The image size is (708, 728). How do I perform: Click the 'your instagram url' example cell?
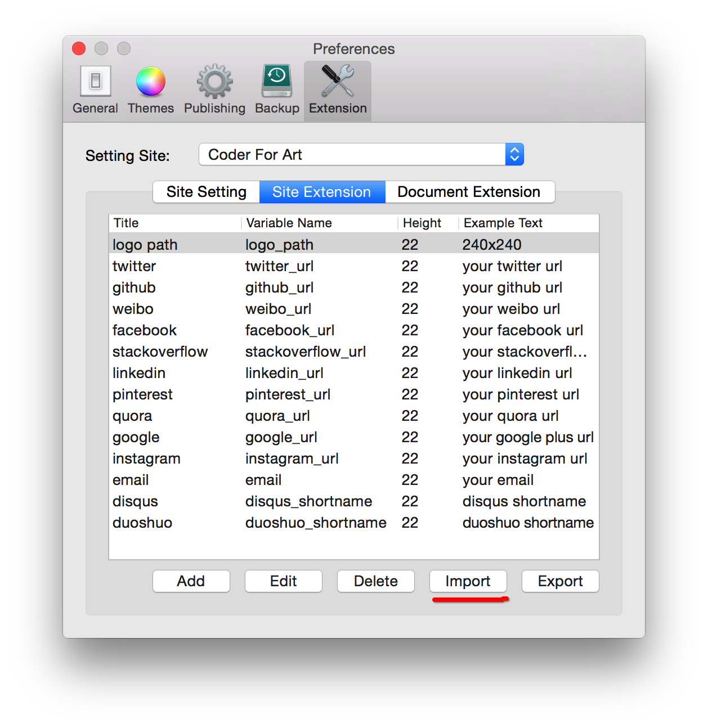point(525,459)
